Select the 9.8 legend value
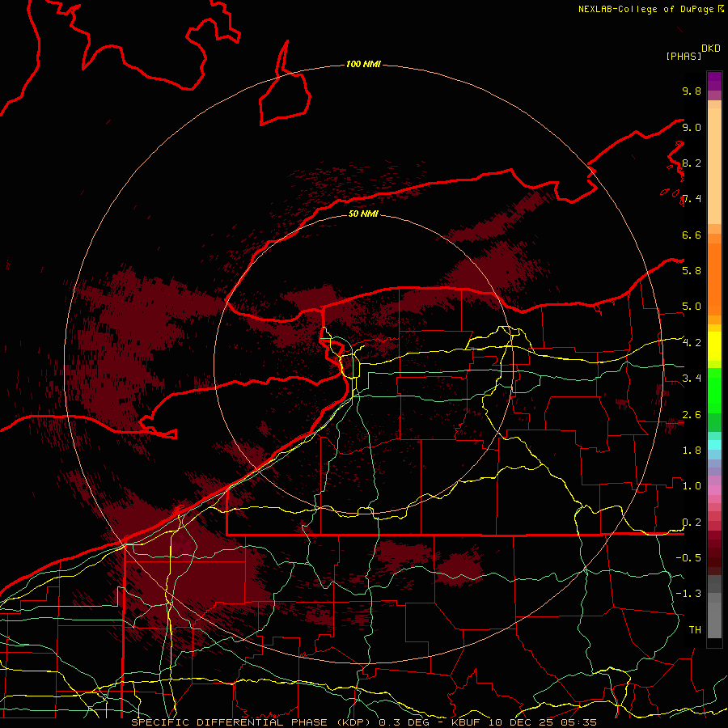The width and height of the screenshot is (728, 728). pyautogui.click(x=692, y=91)
